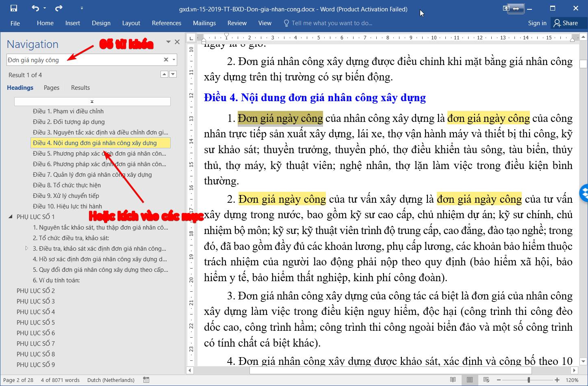The width and height of the screenshot is (588, 386).
Task: Open the References ribbon tab
Action: 166,23
